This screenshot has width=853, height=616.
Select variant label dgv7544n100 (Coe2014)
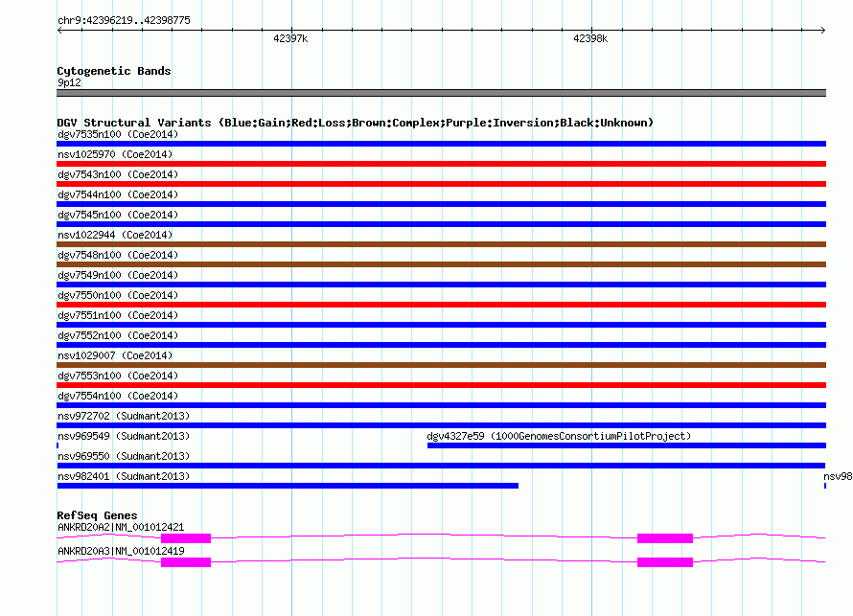tap(118, 194)
